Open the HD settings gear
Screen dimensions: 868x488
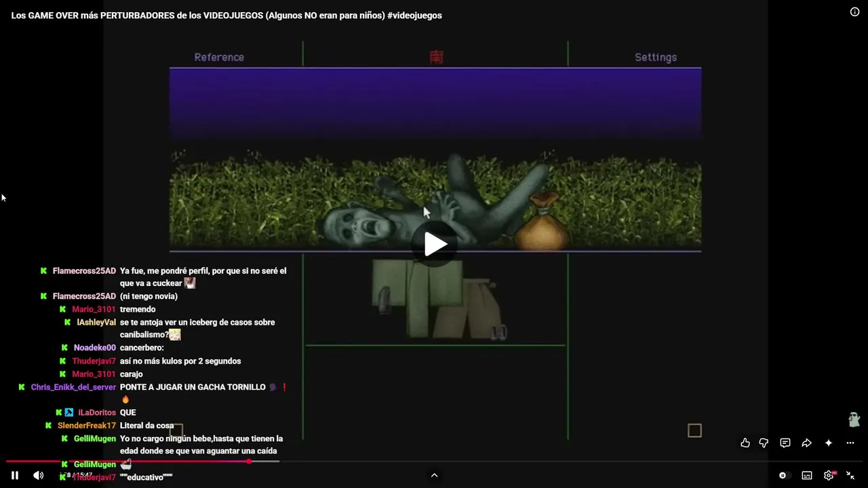point(829,476)
